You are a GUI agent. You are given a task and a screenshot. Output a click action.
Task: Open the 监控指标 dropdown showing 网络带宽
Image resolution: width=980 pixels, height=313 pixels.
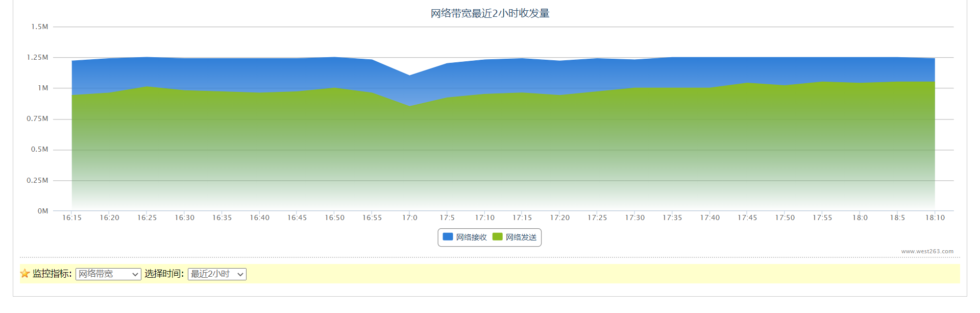coord(108,274)
